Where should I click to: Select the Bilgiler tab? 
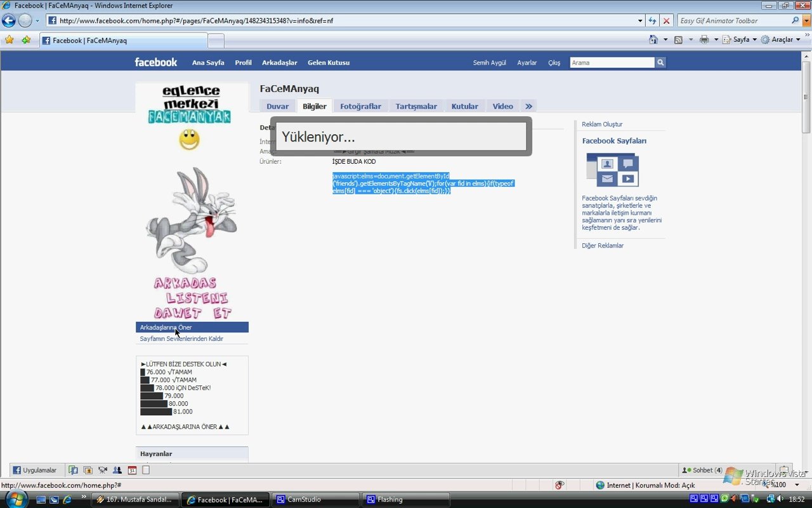[x=315, y=106]
